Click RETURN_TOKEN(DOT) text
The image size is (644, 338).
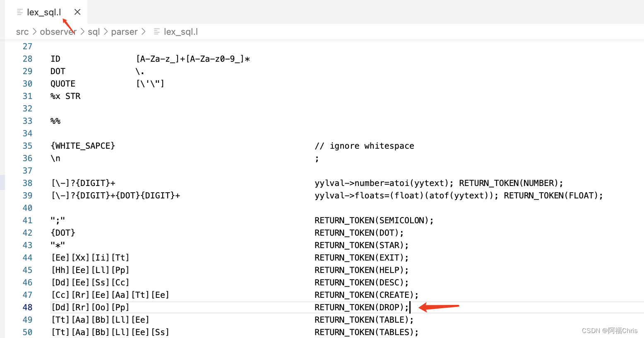click(357, 233)
